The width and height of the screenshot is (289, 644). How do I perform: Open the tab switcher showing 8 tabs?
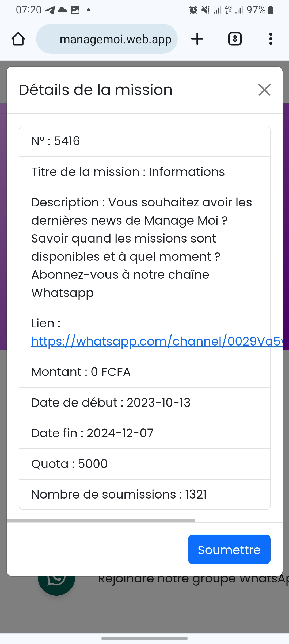[235, 39]
